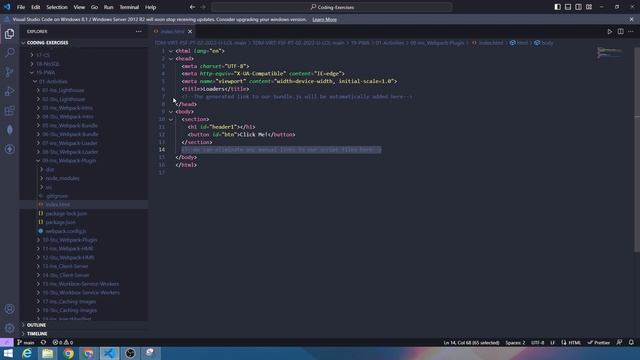
Task: Open the View menu
Action: point(79,7)
